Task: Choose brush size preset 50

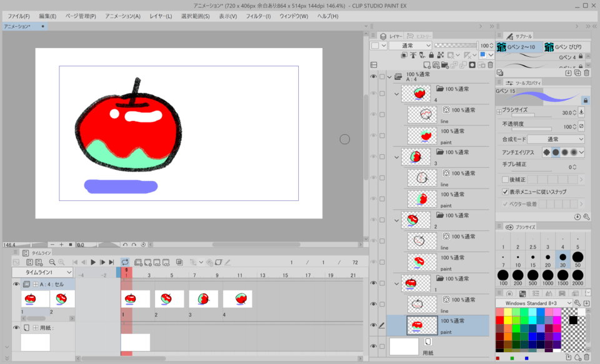Action: tap(577, 259)
